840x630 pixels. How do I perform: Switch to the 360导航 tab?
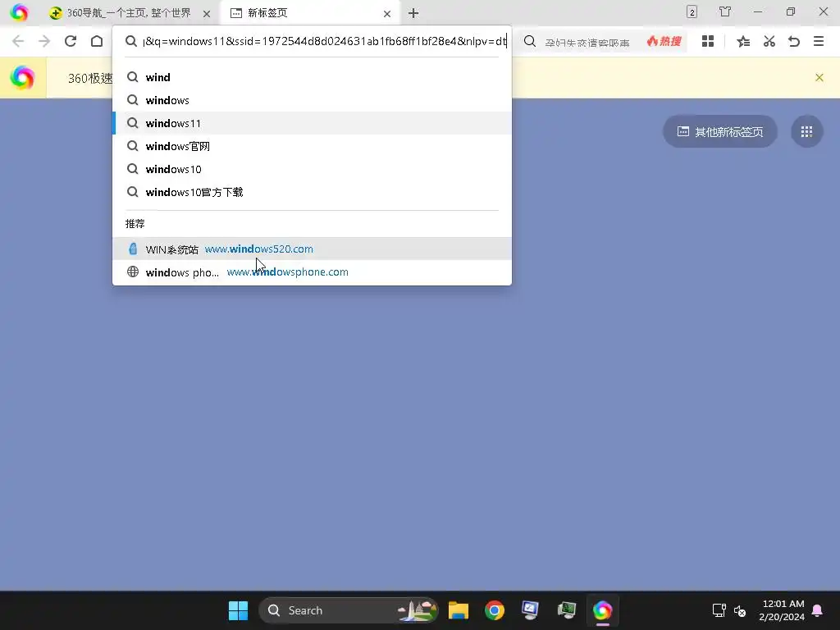coord(129,13)
